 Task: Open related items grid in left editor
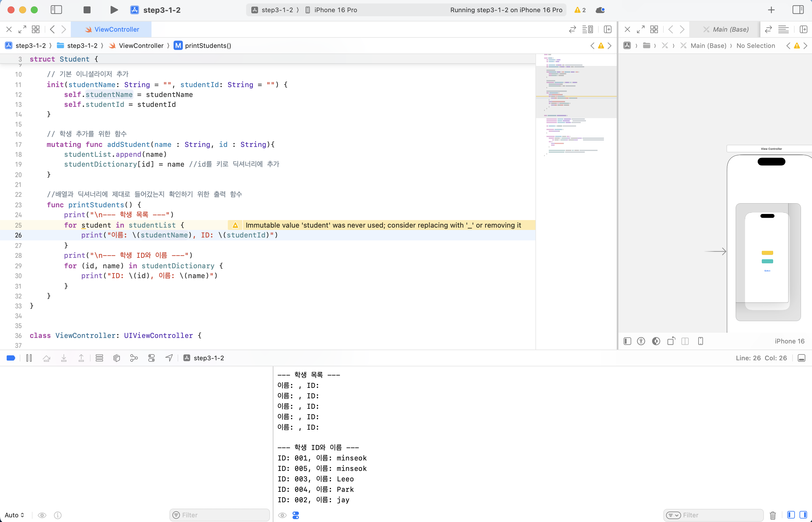coord(36,30)
